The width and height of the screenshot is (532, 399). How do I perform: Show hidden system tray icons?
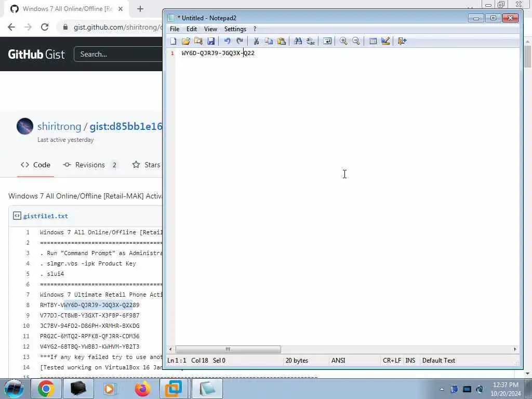(x=442, y=390)
